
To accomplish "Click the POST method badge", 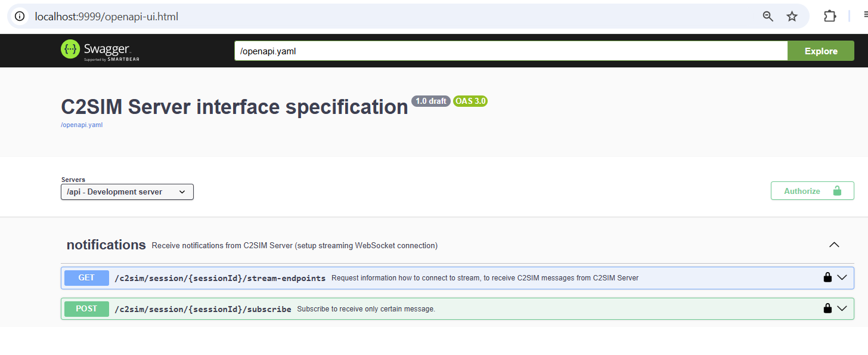I will 86,308.
